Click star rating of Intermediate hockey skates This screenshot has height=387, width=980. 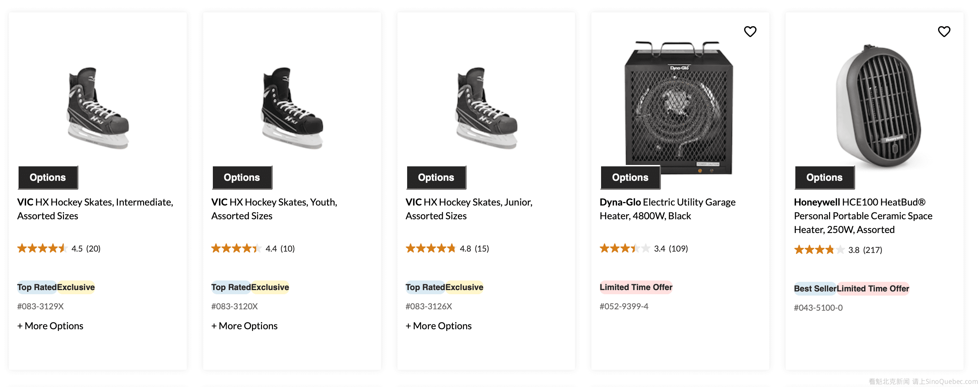[42, 248]
